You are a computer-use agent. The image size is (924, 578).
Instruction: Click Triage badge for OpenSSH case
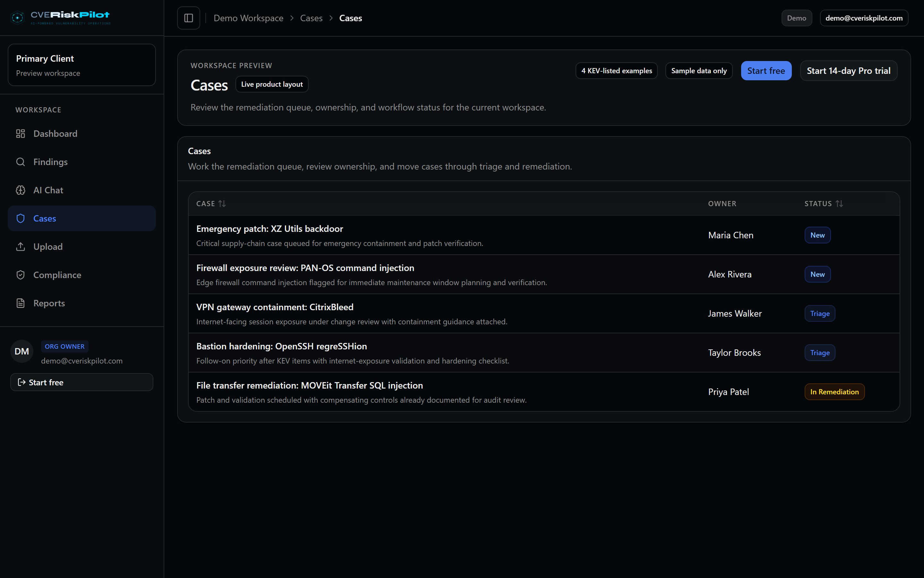[x=820, y=353]
